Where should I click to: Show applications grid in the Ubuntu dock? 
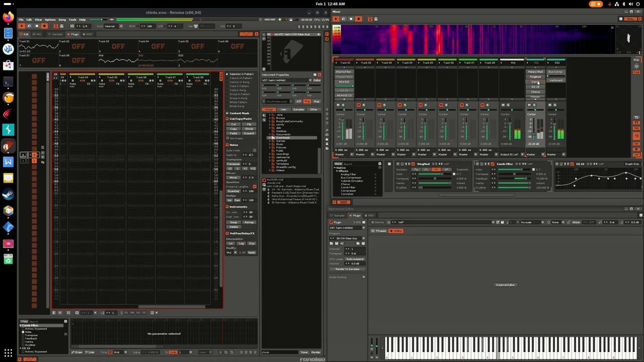click(x=8, y=353)
